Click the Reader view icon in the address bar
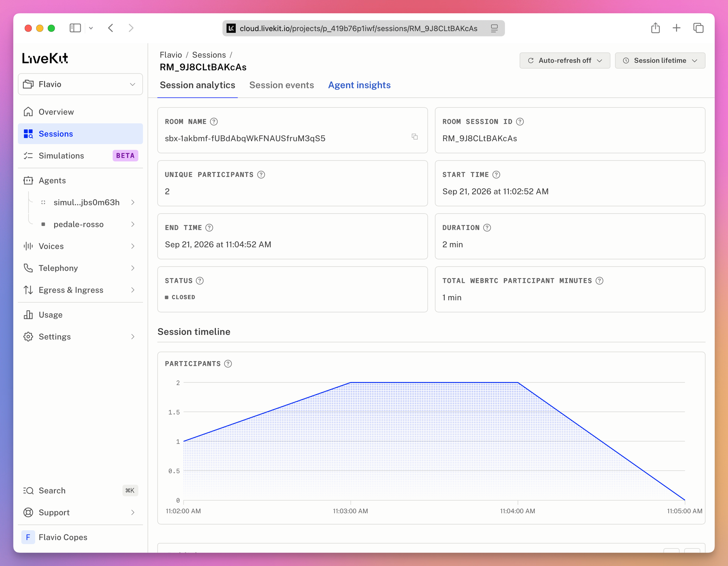728x566 pixels. 494,28
